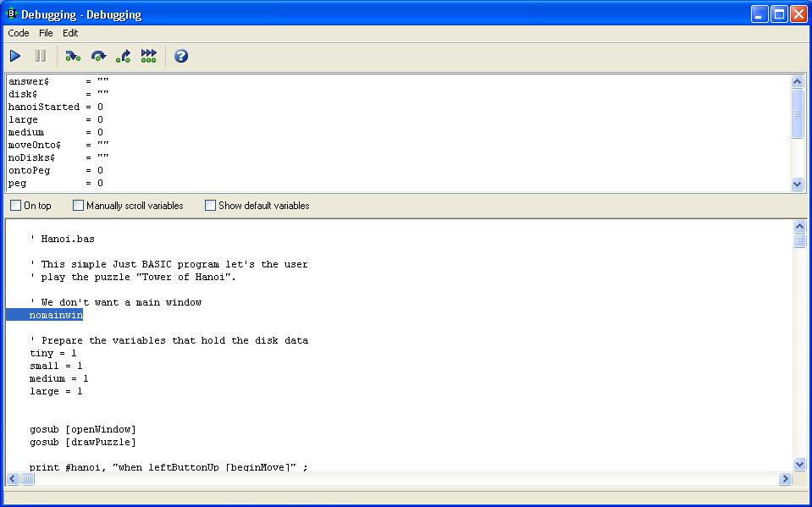Click code pane scroll right arrow
The height and width of the screenshot is (507, 812).
pyautogui.click(x=785, y=479)
